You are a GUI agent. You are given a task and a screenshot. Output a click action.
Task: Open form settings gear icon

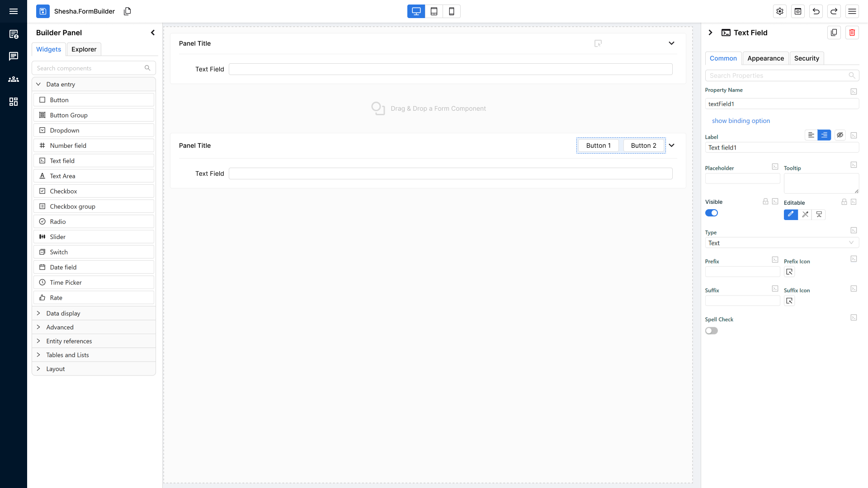click(x=780, y=11)
